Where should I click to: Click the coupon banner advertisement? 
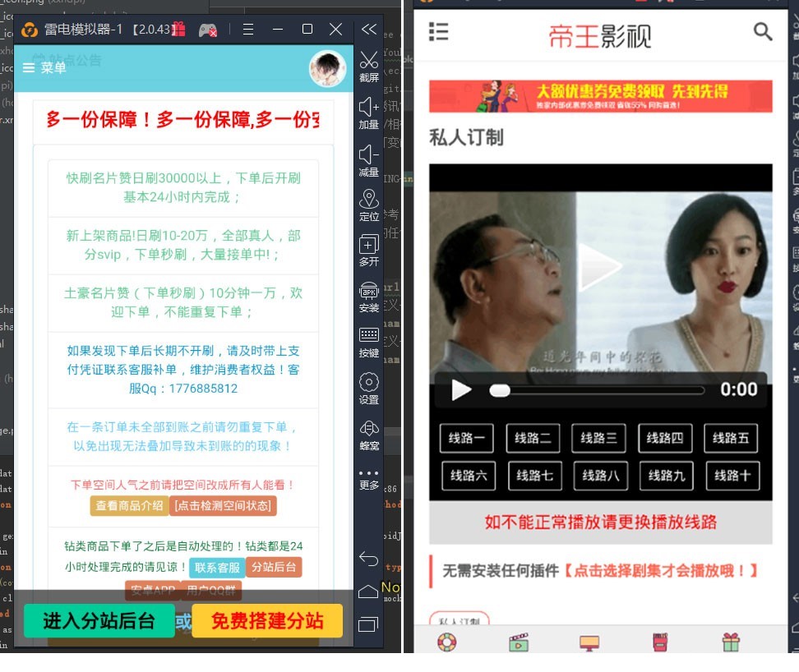601,96
